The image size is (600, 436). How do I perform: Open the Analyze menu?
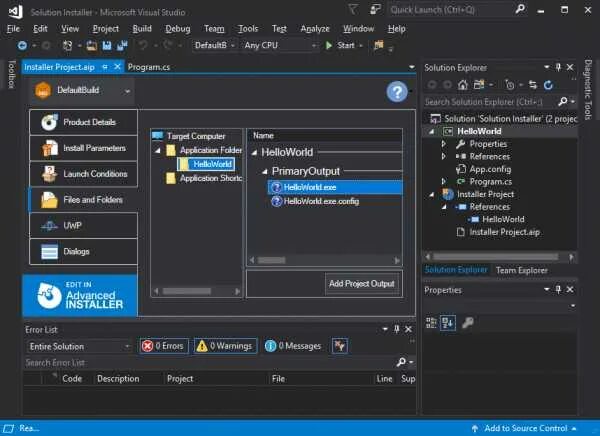tap(315, 29)
